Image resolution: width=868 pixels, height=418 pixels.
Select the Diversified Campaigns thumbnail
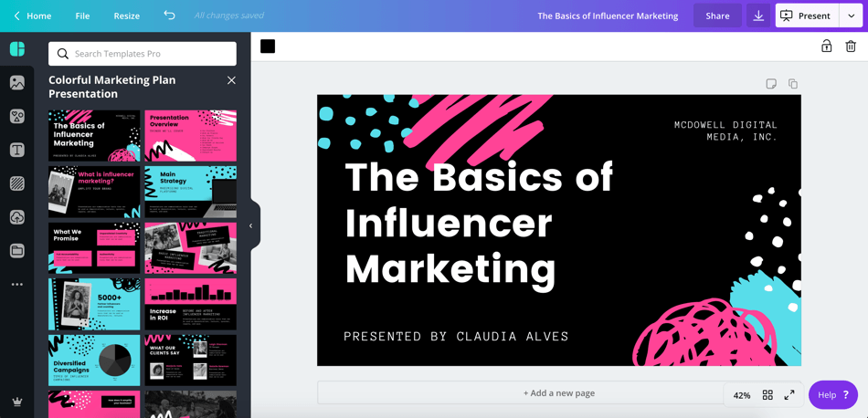(94, 361)
